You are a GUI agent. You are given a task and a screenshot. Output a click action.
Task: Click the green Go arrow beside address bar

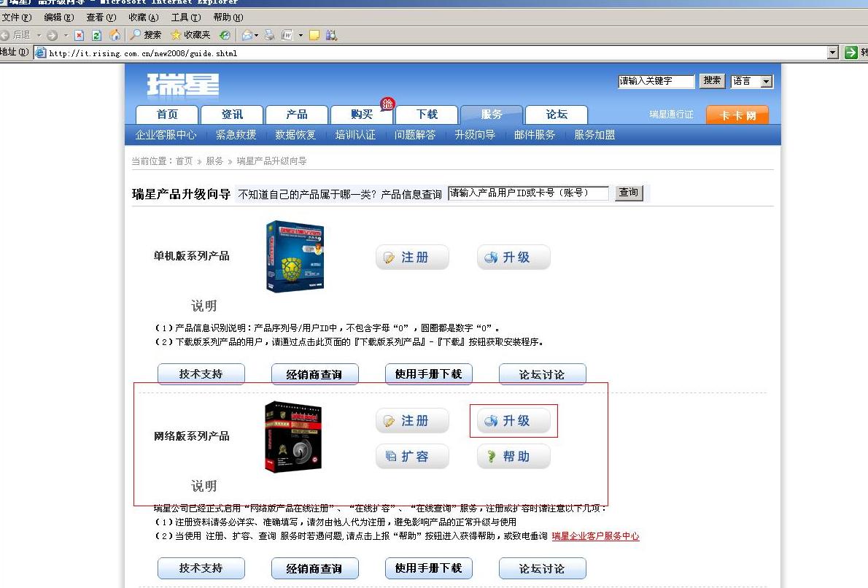pos(850,53)
